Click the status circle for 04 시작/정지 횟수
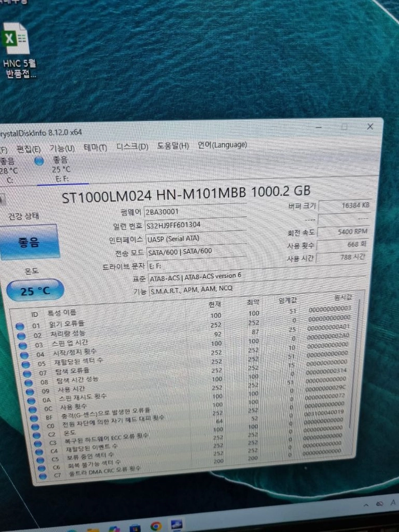This screenshot has width=399, height=532. click(x=24, y=355)
